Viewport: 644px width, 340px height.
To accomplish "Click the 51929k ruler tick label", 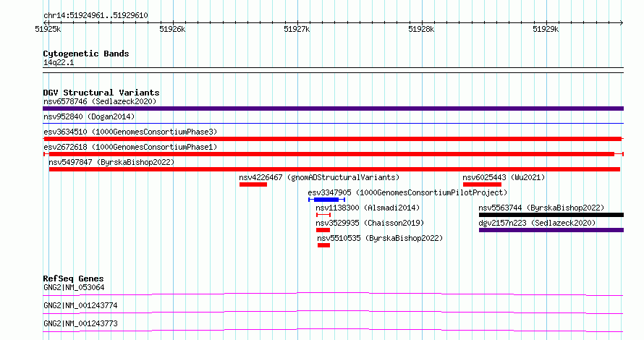I will [546, 29].
